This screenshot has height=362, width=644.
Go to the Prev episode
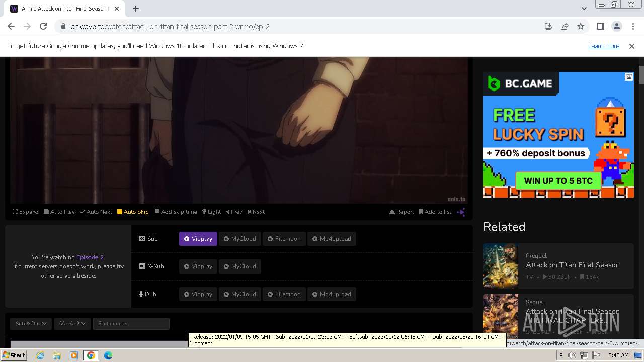(234, 212)
